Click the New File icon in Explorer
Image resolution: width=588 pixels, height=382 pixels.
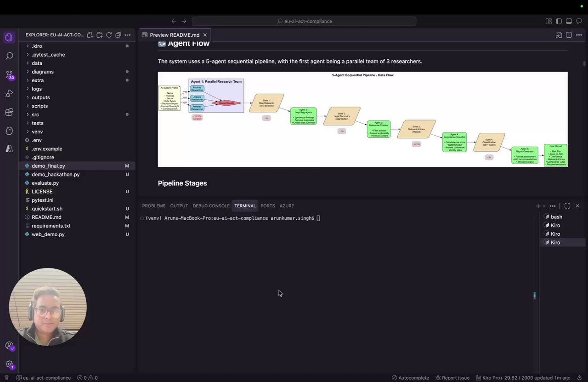(90, 35)
